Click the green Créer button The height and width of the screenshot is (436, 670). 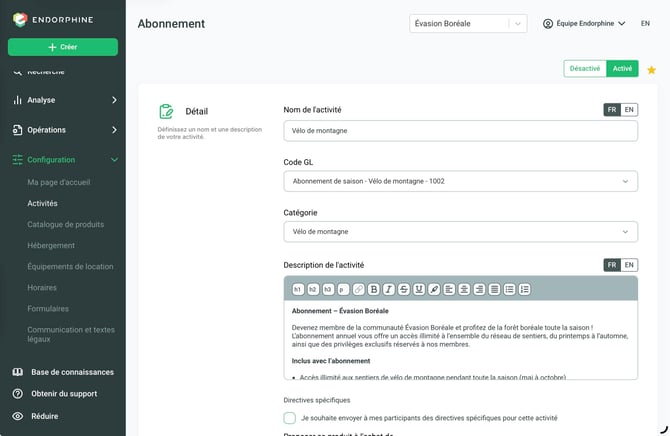coord(63,47)
